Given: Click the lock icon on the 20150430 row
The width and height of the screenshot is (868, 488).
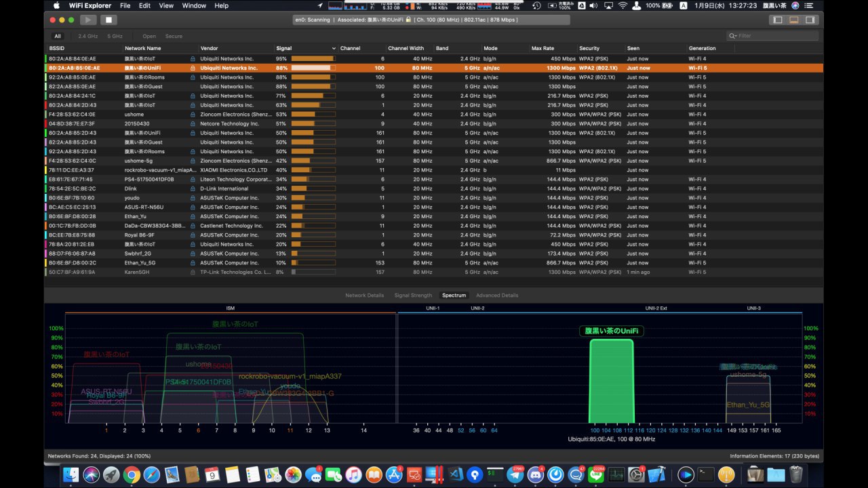Looking at the screenshot, I should [193, 123].
